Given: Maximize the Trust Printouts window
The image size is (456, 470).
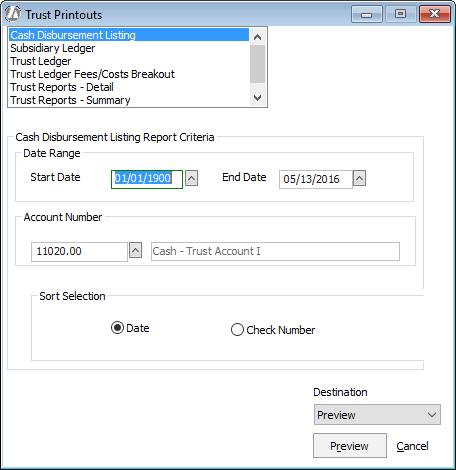Looking at the screenshot, I should 400,14.
